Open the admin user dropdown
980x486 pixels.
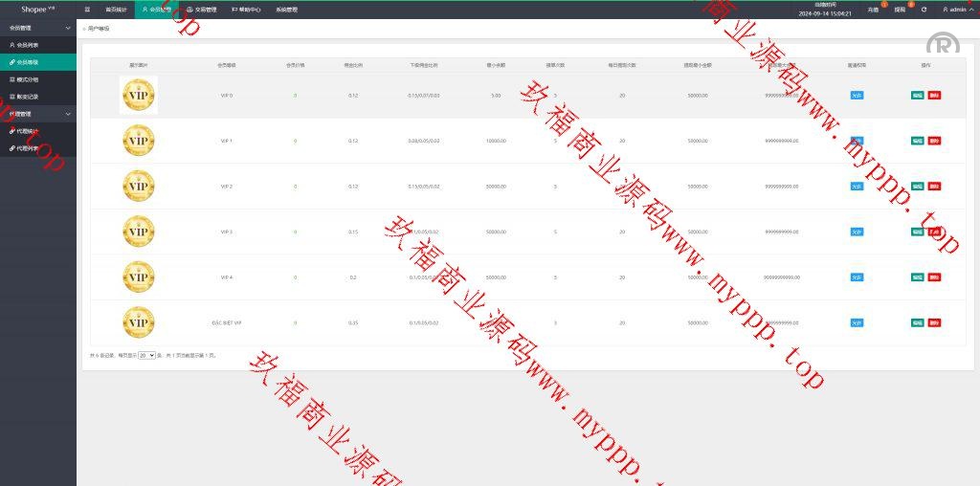(956, 10)
